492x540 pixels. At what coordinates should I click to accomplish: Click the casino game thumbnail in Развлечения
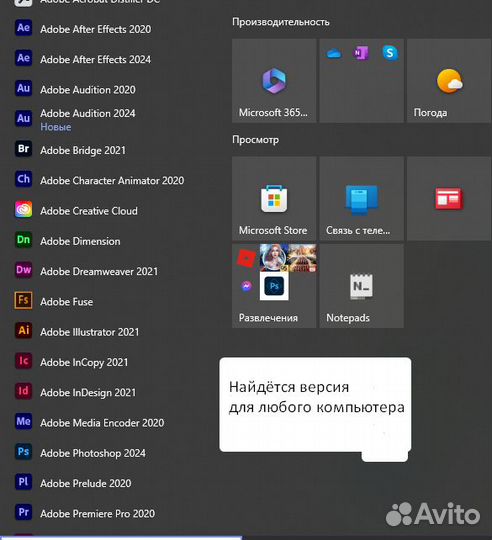(x=302, y=258)
